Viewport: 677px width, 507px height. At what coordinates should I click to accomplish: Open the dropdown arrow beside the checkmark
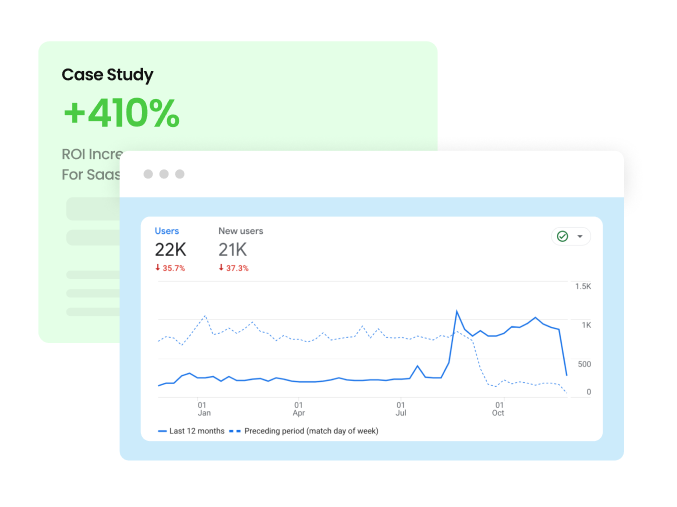(x=580, y=237)
